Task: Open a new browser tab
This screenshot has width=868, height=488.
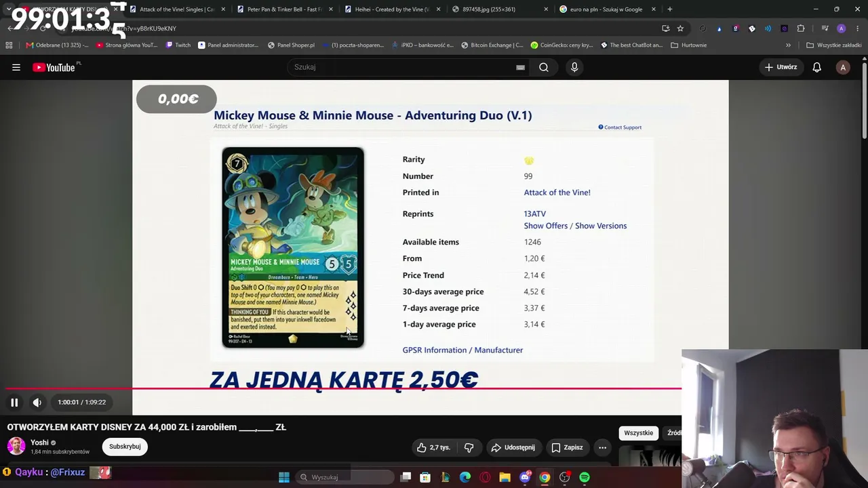Action: point(669,9)
